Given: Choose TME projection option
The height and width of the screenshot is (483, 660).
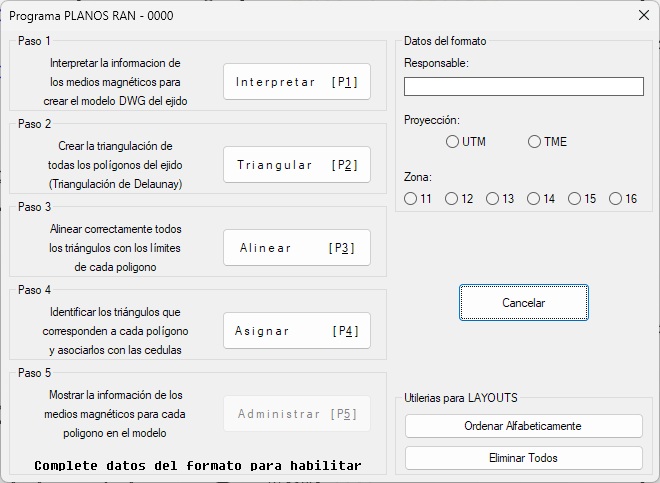Looking at the screenshot, I should pyautogui.click(x=535, y=142).
